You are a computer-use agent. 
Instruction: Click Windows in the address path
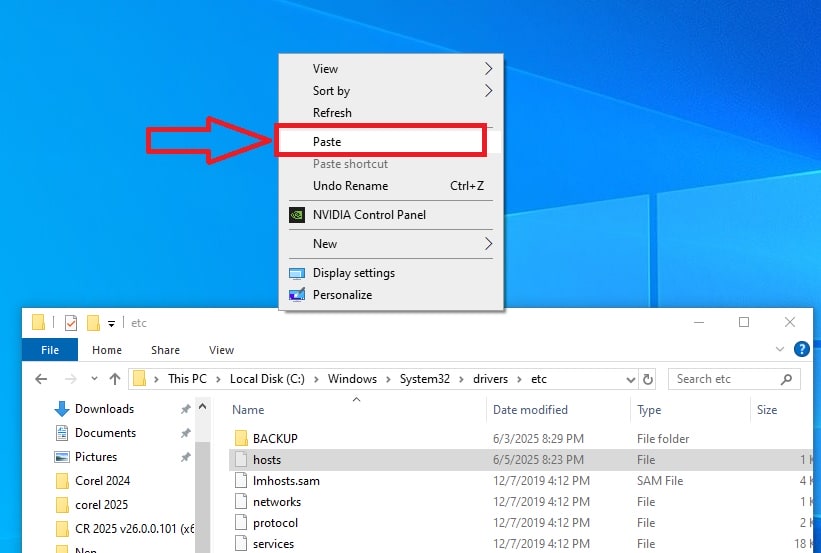click(x=352, y=379)
